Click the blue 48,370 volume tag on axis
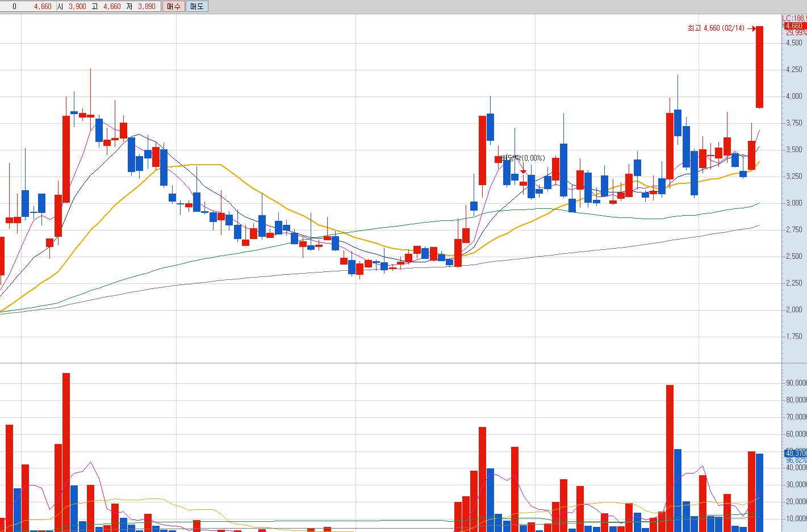807x532 pixels. [796, 453]
